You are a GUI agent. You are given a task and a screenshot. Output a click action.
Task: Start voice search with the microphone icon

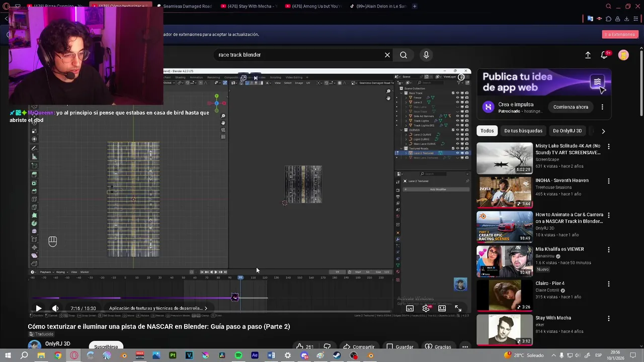[426, 55]
